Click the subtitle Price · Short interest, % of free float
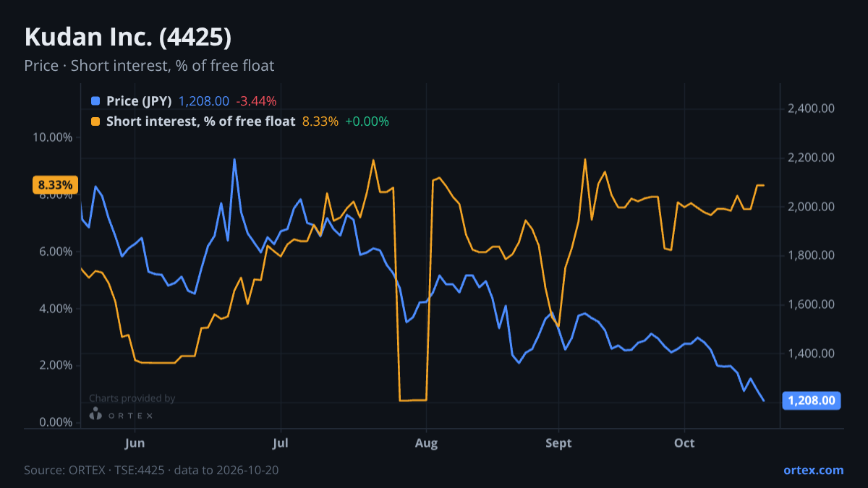This screenshot has width=868, height=488. point(149,66)
